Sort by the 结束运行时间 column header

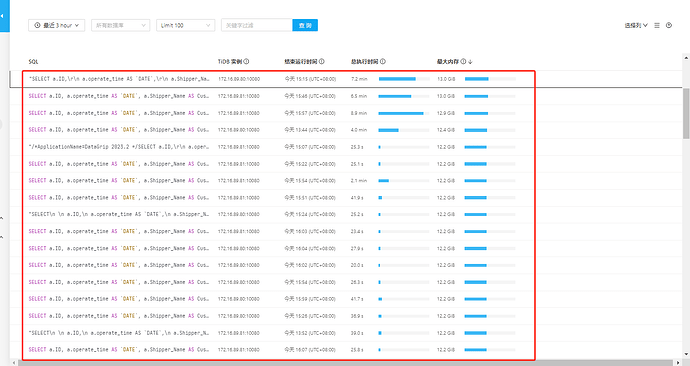(x=301, y=62)
